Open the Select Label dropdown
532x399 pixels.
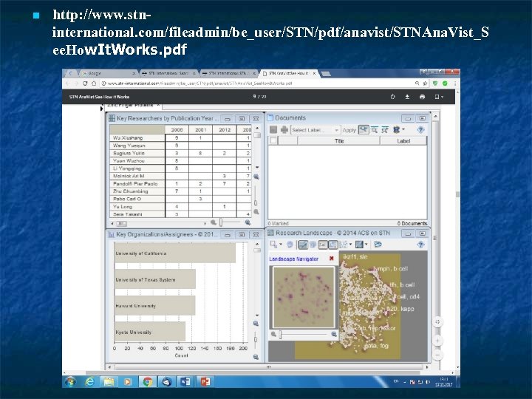(x=315, y=130)
